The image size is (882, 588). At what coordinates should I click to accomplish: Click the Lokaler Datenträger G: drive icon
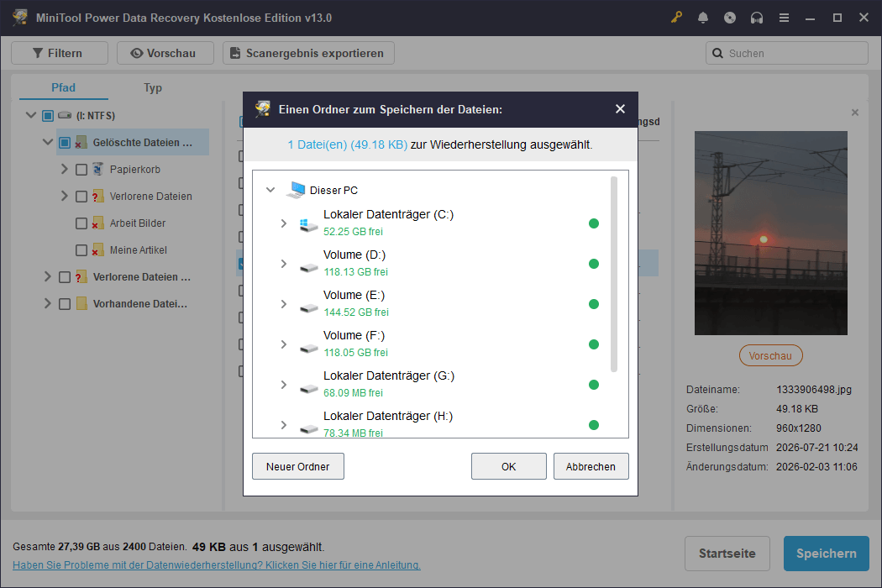308,388
